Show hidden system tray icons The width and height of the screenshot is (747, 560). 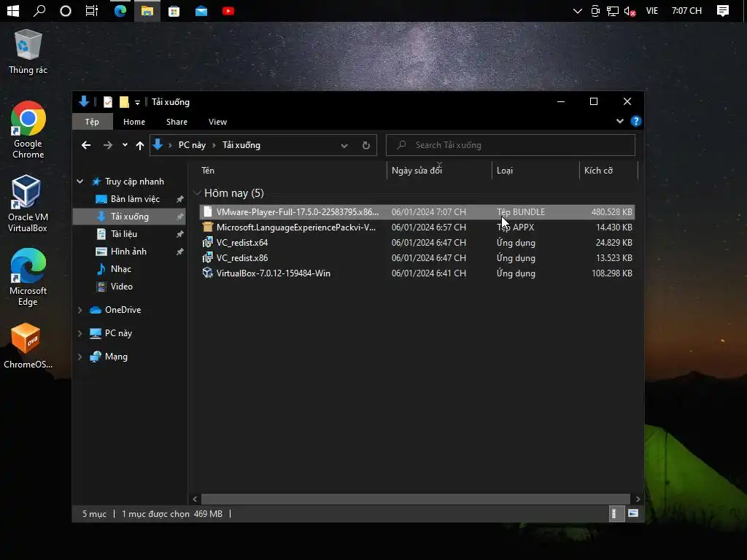(578, 11)
